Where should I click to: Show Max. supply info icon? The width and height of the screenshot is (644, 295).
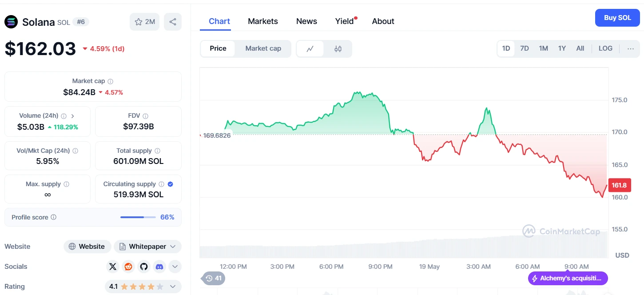pos(66,184)
